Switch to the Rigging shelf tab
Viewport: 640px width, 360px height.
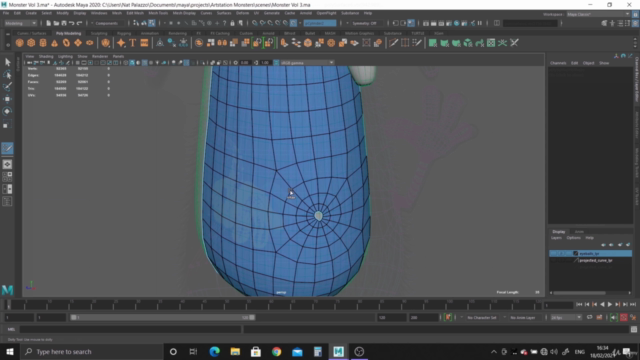(x=124, y=33)
